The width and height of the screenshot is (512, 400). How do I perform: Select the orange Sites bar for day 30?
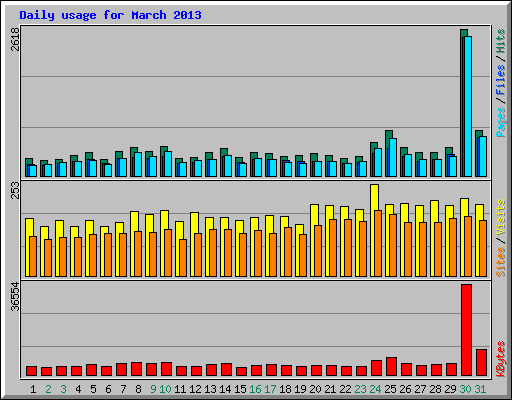(468, 246)
